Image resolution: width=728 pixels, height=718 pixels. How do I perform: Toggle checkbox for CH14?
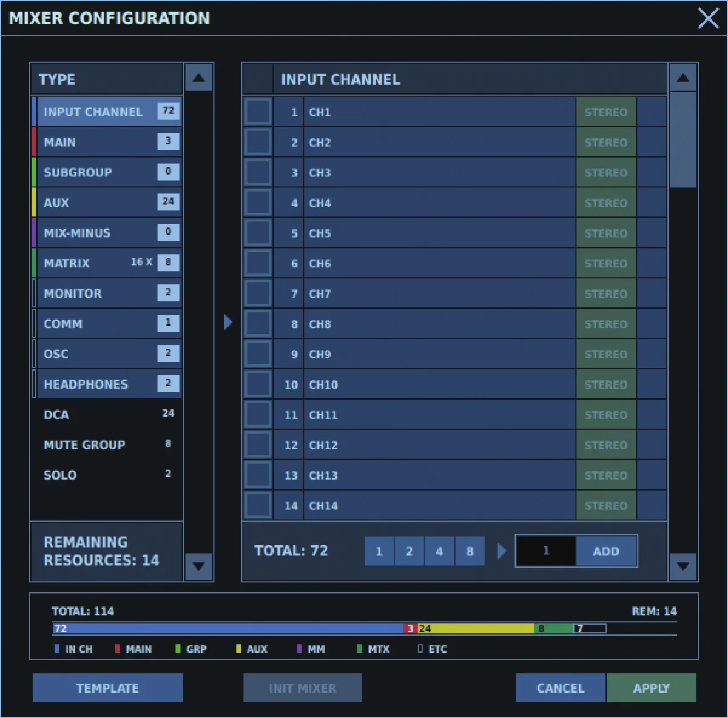click(258, 506)
